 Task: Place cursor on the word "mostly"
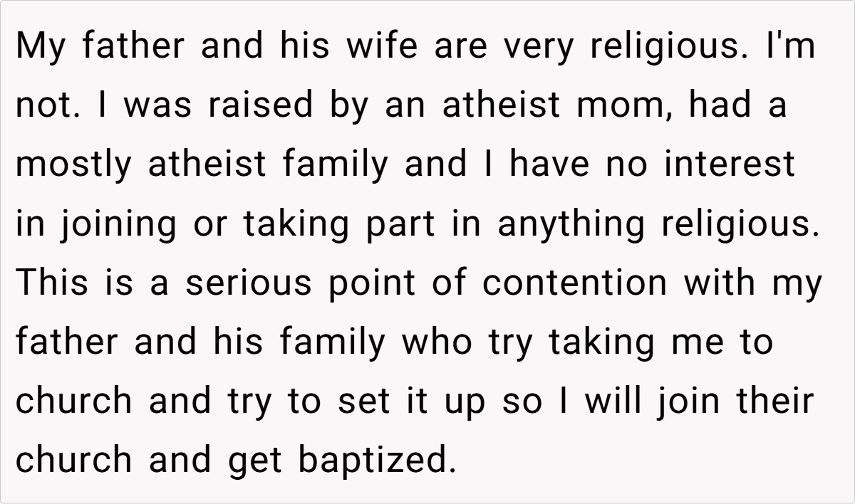[74, 164]
